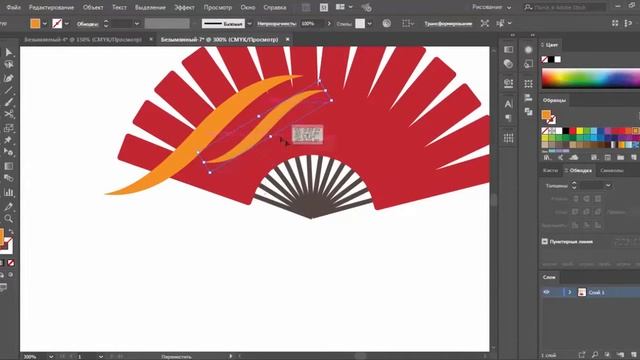Open the Редактирование menu
Image resolution: width=640 pixels, height=360 pixels.
coord(51,7)
